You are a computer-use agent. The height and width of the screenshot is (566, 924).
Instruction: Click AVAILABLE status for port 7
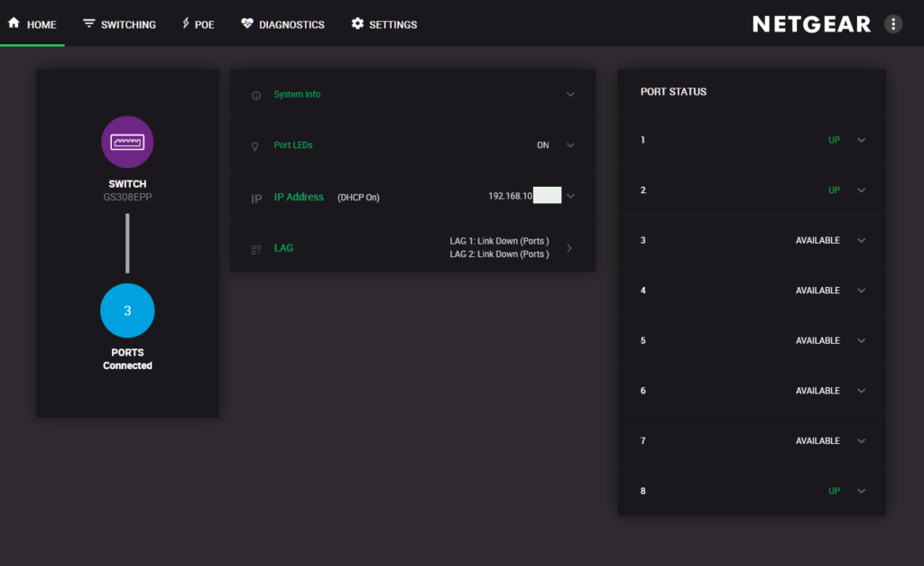pyautogui.click(x=818, y=441)
